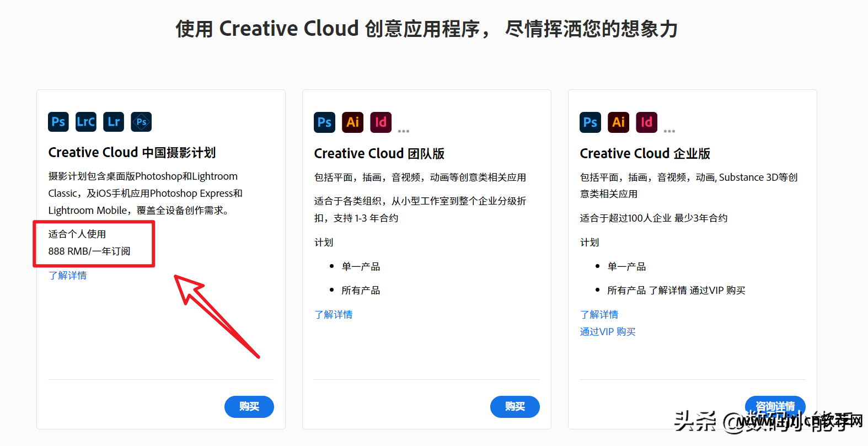Screen dimensions: 868x446
Task: Click the 888 RMB/一年订阅 price text
Action: coord(89,251)
